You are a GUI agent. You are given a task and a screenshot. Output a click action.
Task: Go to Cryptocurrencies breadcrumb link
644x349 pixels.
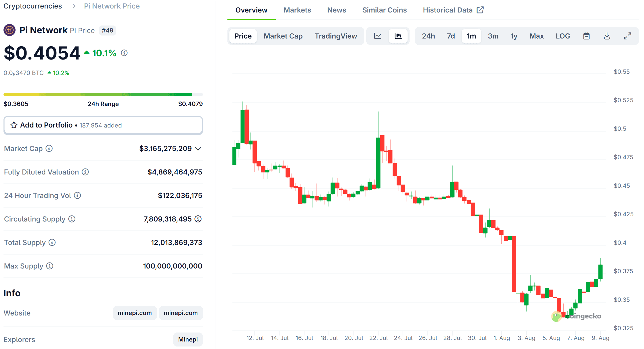[x=33, y=6]
